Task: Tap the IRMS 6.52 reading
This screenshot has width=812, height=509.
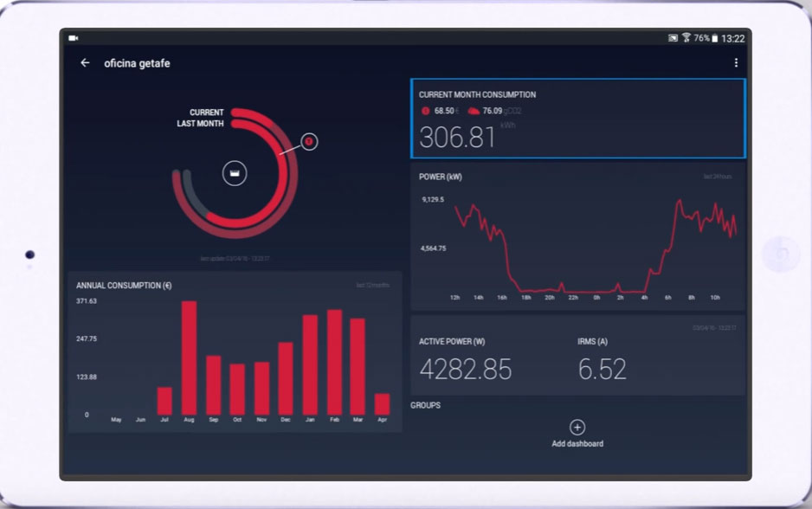Action: tap(602, 370)
